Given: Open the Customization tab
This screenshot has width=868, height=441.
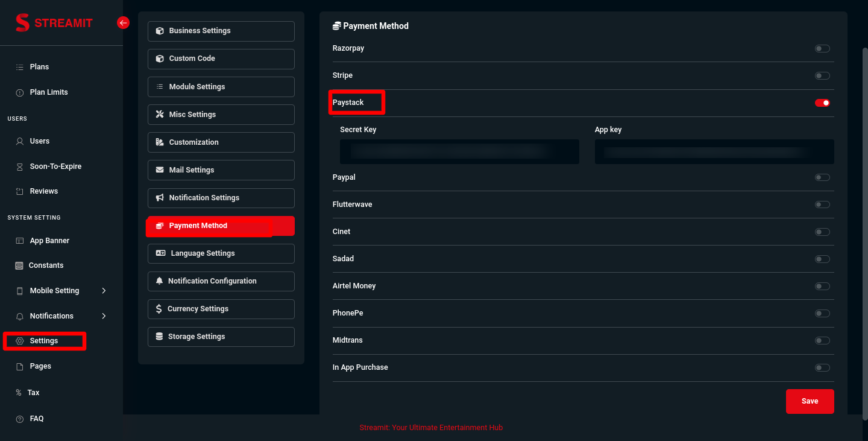Looking at the screenshot, I should click(x=221, y=142).
